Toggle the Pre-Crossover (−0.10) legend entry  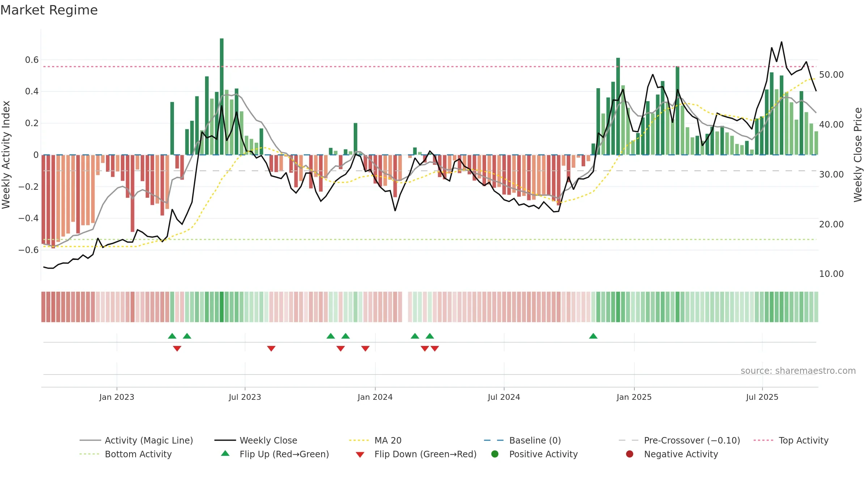(x=679, y=440)
